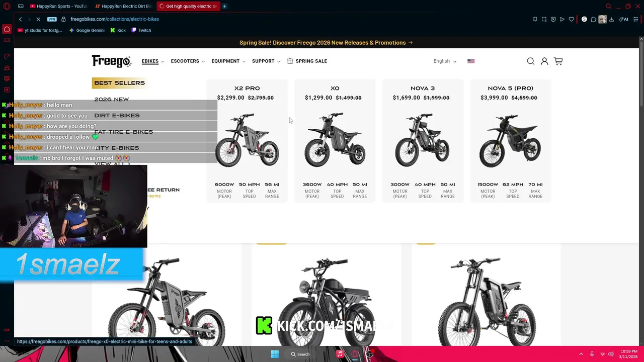
Task: Open the extensions puzzle-piece icon
Action: point(593,19)
